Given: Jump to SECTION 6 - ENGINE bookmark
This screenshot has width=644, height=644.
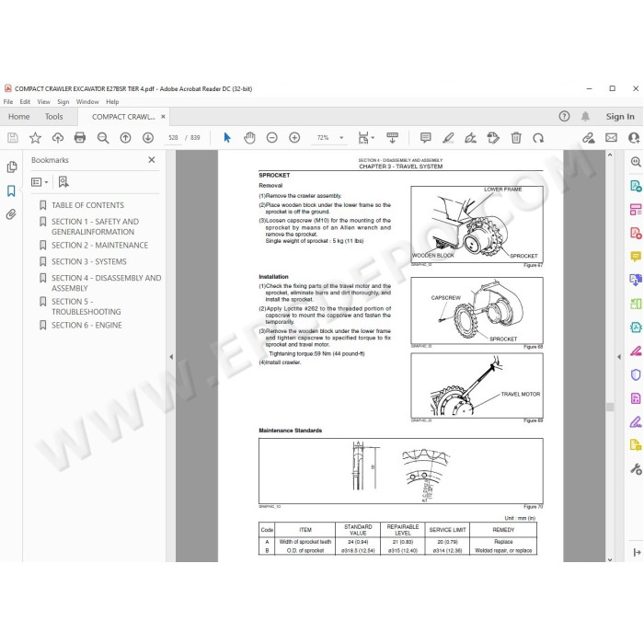Looking at the screenshot, I should pos(86,326).
